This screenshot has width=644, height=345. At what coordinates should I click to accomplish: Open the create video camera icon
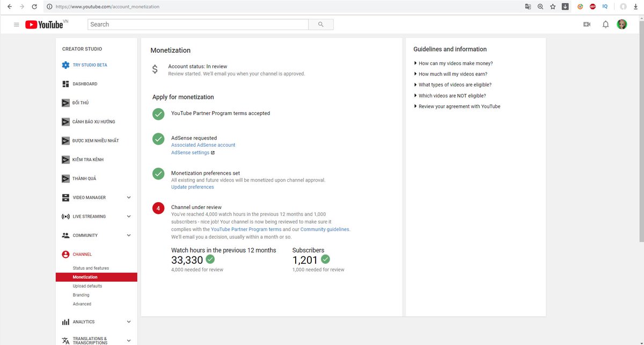point(587,24)
